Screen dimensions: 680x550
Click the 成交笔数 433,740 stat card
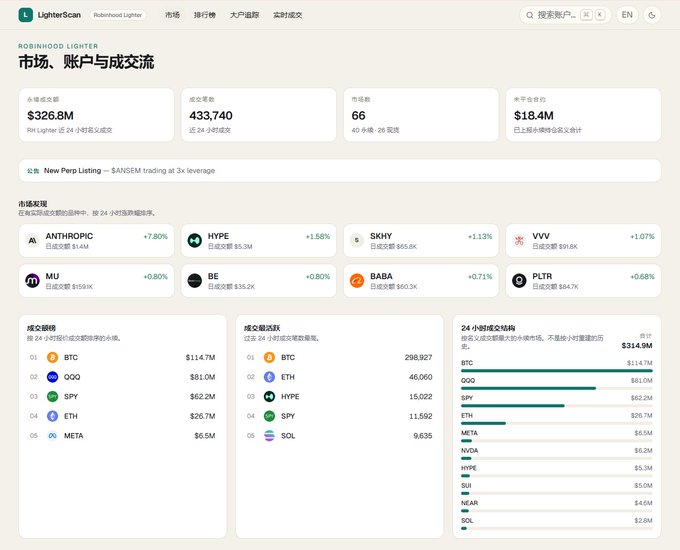click(258, 115)
